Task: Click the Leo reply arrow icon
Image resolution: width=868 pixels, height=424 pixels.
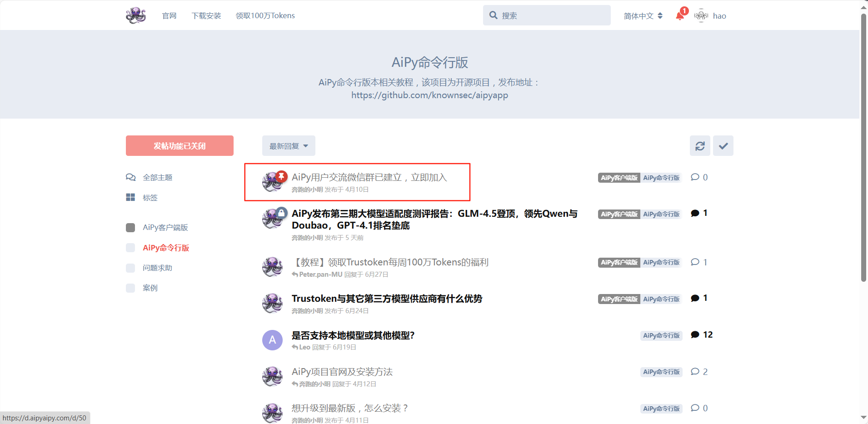Action: pyautogui.click(x=295, y=347)
